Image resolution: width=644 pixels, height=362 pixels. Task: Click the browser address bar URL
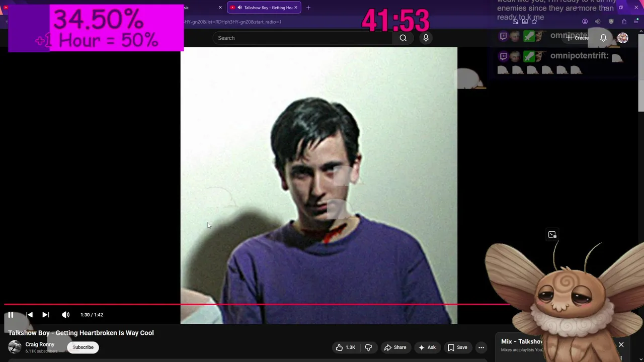pyautogui.click(x=232, y=22)
